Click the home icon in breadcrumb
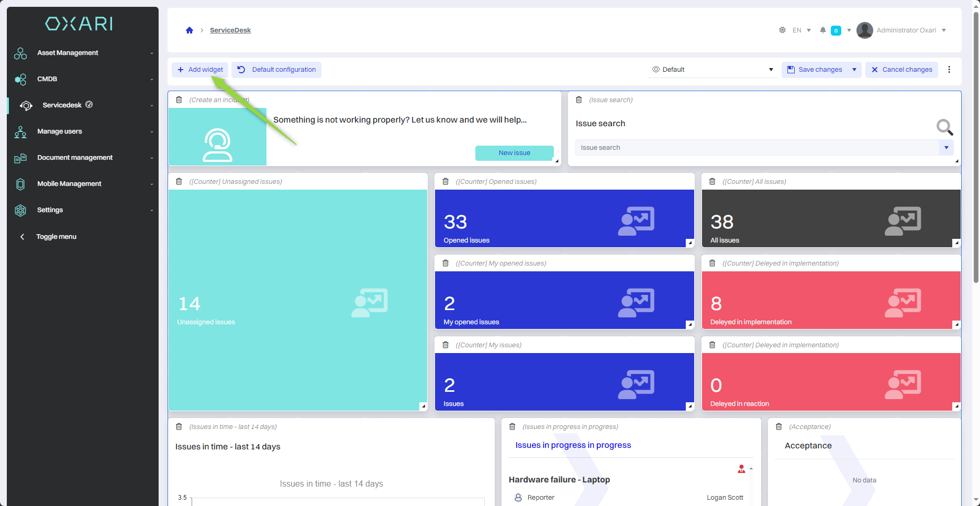980x506 pixels. click(190, 30)
